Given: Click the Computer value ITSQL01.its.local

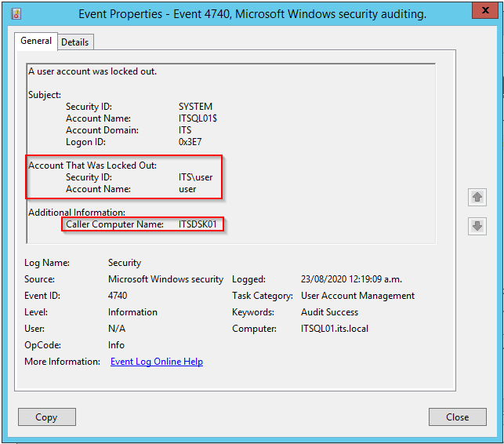Looking at the screenshot, I should (335, 329).
